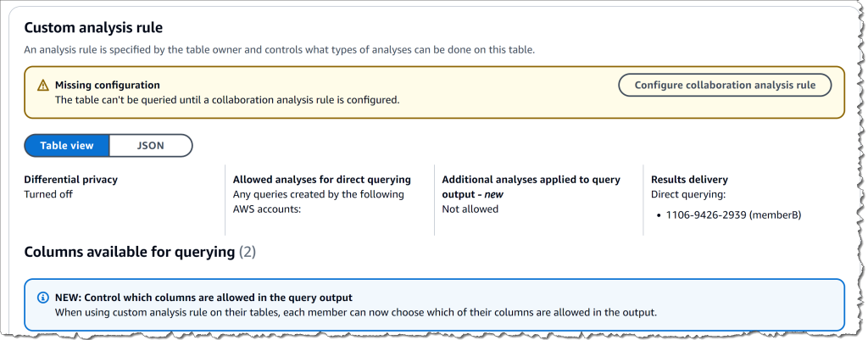Click the Differential privacy label
Viewport: 868px width, 340px height.
70,180
